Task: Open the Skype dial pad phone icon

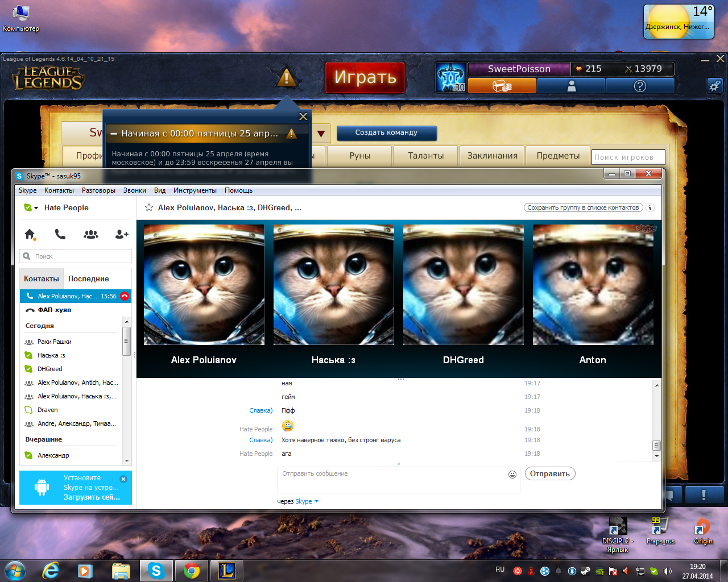Action: tap(60, 234)
